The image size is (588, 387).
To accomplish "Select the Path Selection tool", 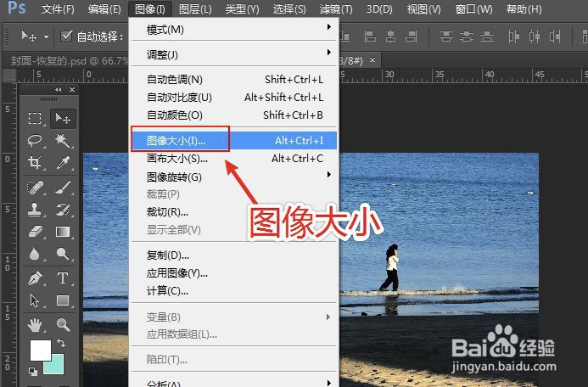I will pos(35,300).
